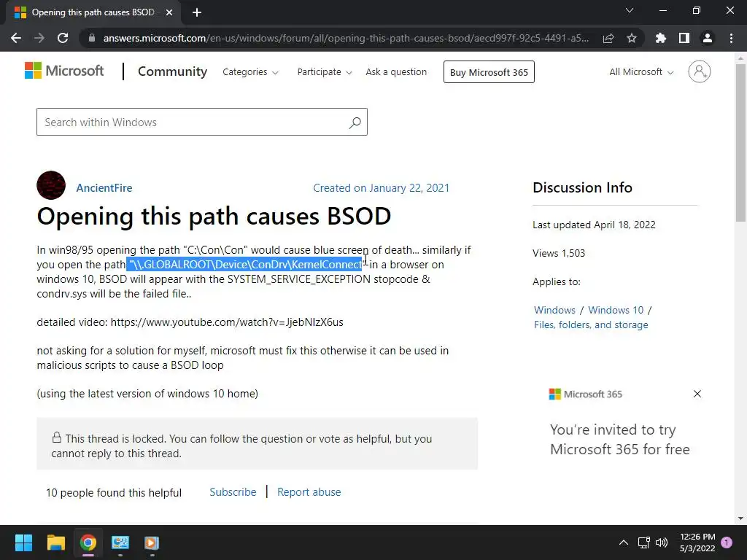Image resolution: width=747 pixels, height=560 pixels.
Task: Click the Report abuse link
Action: (309, 492)
